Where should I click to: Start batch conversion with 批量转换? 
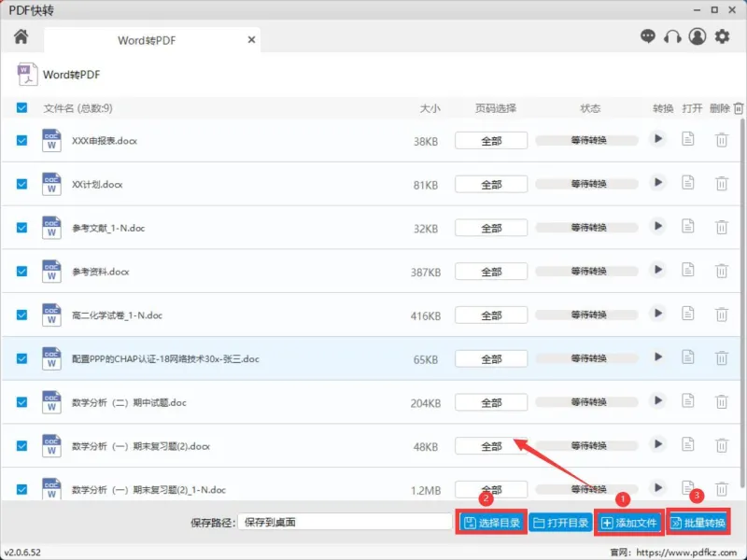[x=698, y=523]
